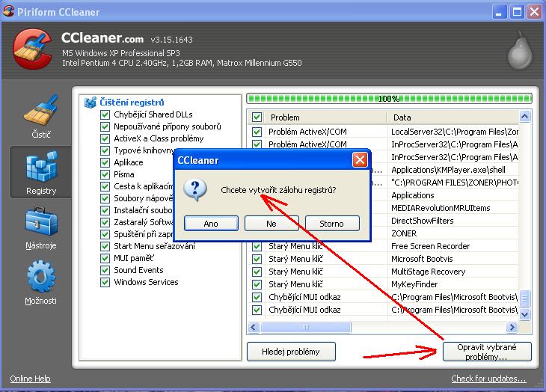The image size is (546, 392).
Task: Click the horizontal scrollbar thumb
Action: (x=306, y=327)
